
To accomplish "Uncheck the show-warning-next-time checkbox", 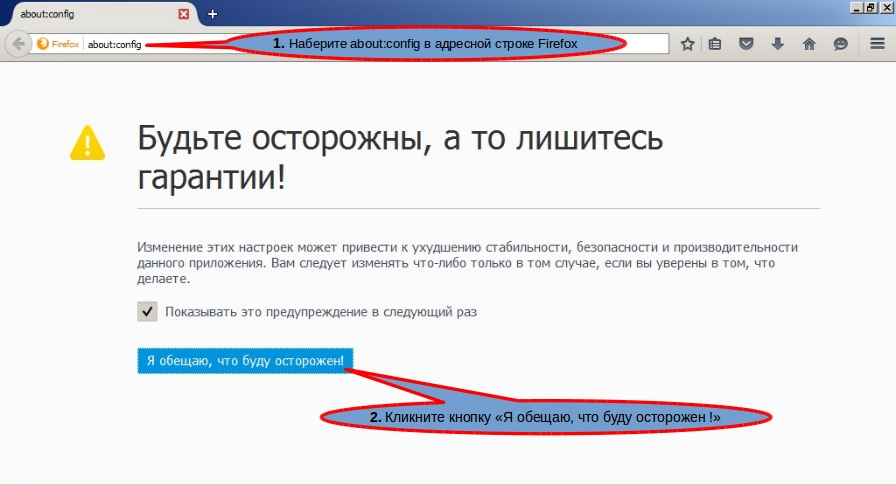I will [147, 311].
